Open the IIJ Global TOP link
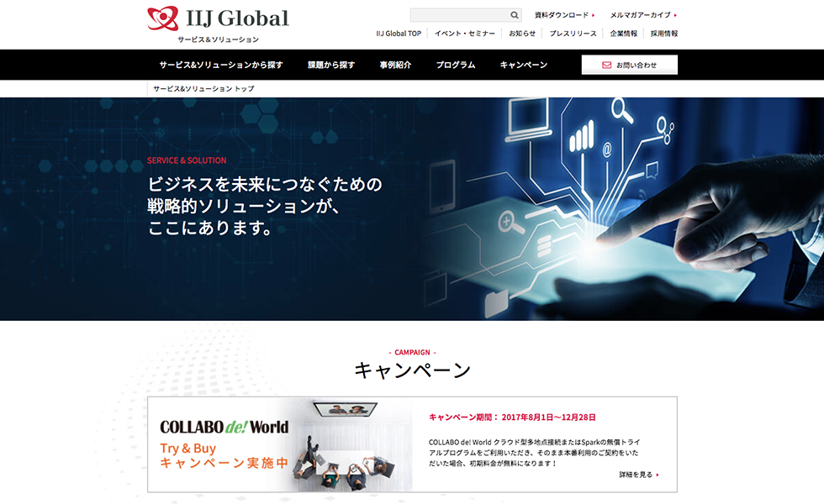The image size is (824, 504). [x=399, y=34]
